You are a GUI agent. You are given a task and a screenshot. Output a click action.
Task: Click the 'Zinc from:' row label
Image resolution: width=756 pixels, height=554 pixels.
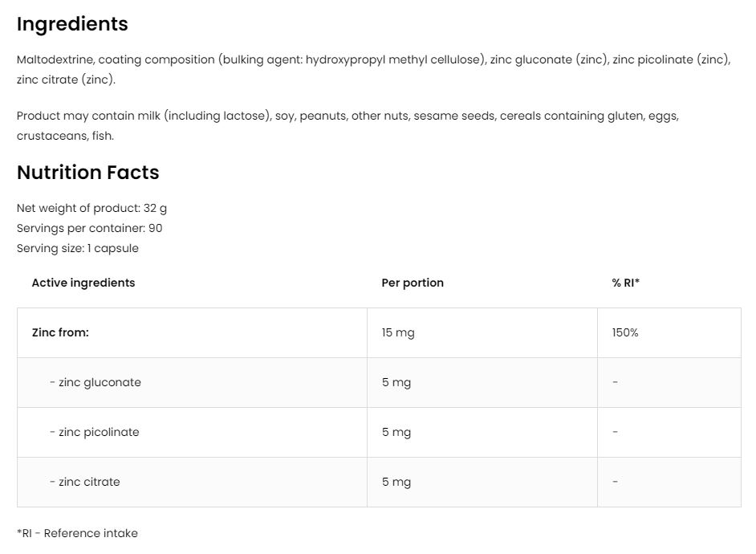click(x=60, y=332)
